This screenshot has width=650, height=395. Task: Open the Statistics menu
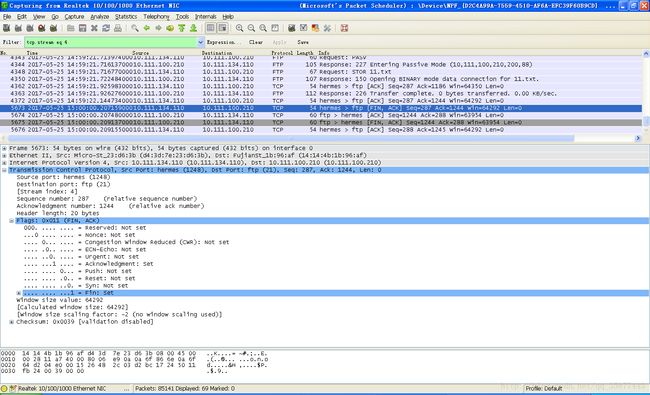tap(126, 17)
